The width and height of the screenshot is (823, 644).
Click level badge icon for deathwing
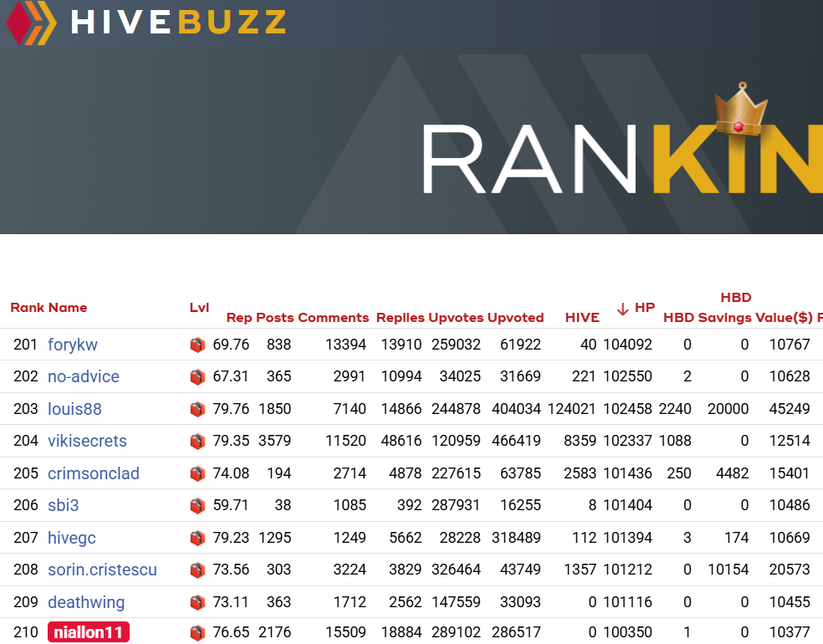tap(197, 602)
